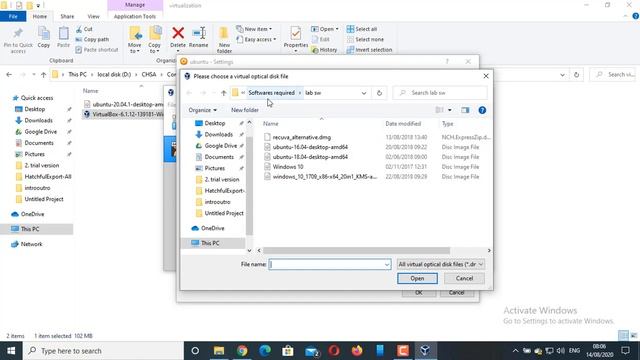640x360 pixels.
Task: Select ubuntu-18.04-desktop-amd64 file
Action: 310,157
